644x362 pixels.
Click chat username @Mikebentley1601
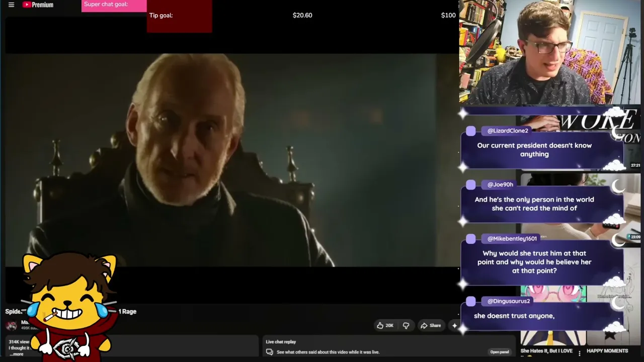[512, 239]
